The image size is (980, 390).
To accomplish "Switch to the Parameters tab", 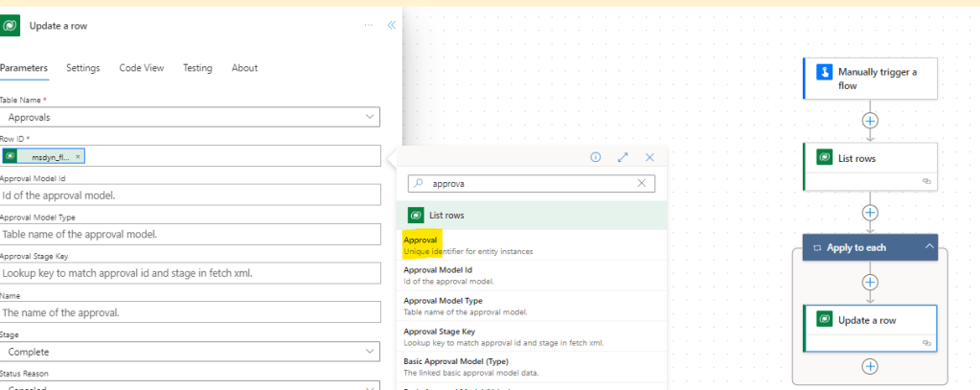I will point(24,67).
